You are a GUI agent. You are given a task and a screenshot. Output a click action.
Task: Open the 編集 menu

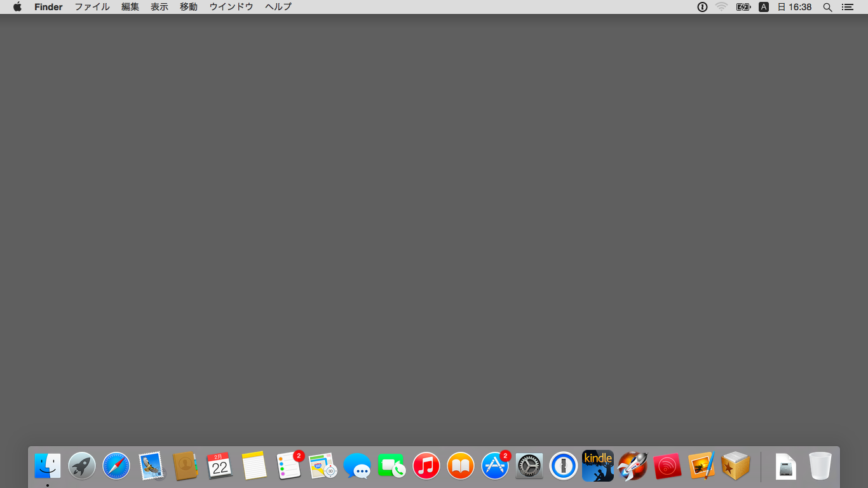130,7
